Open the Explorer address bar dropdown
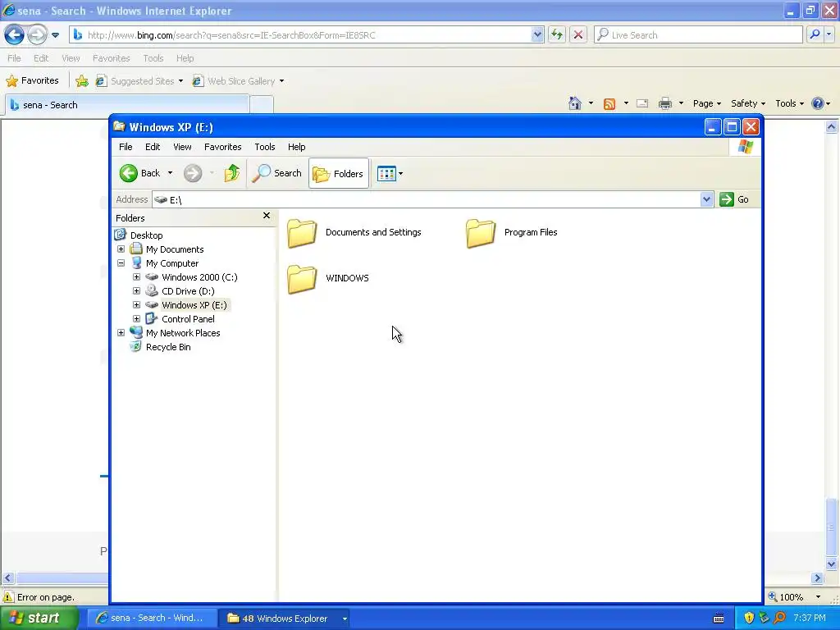This screenshot has height=630, width=840. coord(706,199)
